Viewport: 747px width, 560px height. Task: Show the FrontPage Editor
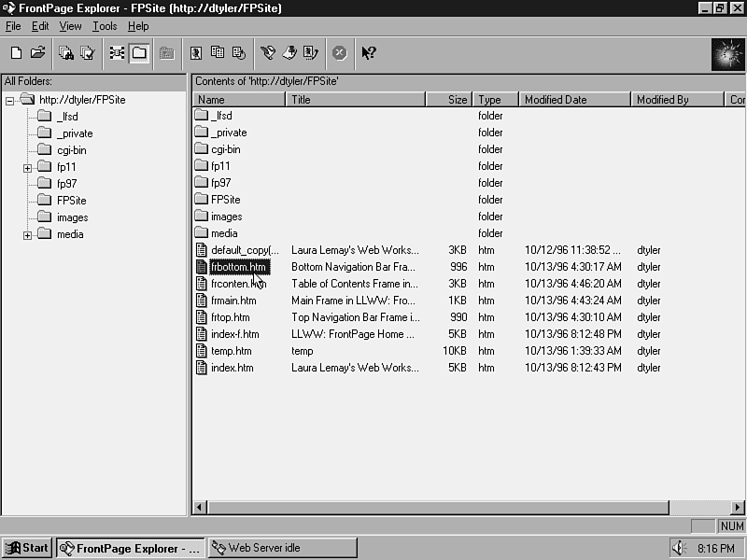[x=268, y=53]
